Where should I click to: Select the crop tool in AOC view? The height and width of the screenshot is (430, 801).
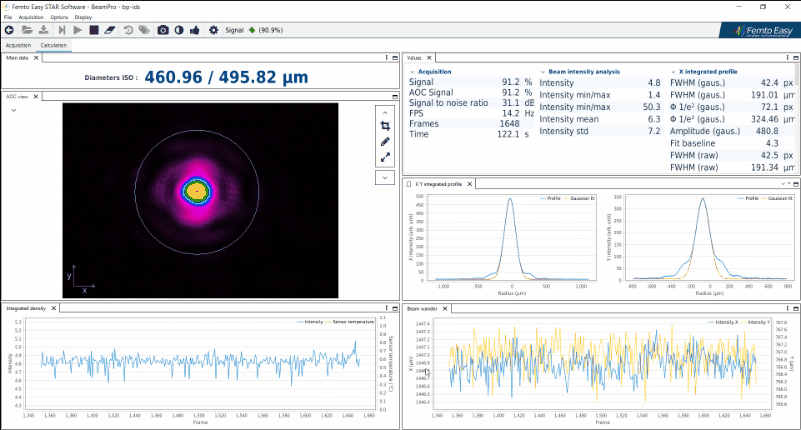tap(385, 126)
